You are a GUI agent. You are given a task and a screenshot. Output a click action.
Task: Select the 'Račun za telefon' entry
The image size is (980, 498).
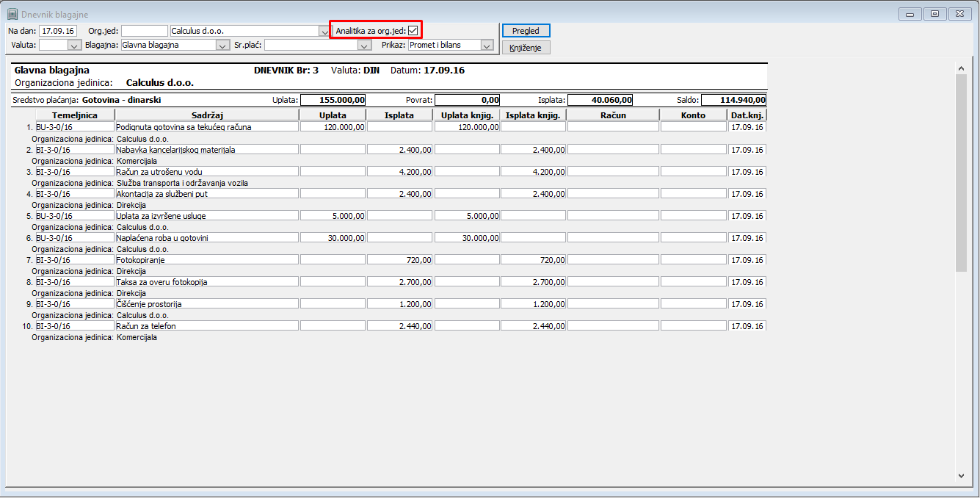tap(206, 325)
